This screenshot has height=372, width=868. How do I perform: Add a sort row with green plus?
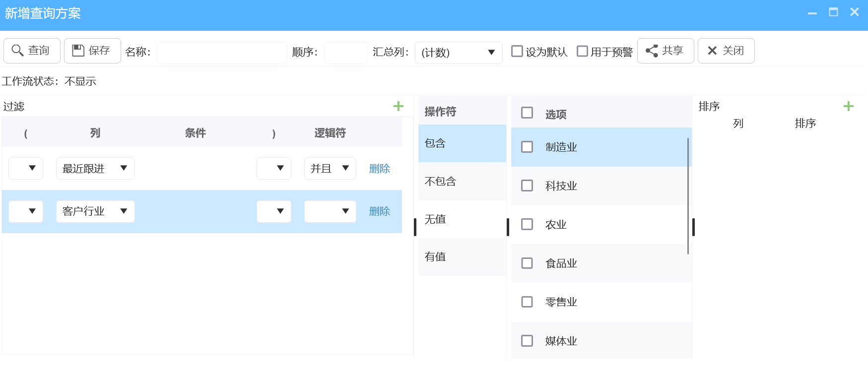pyautogui.click(x=848, y=106)
